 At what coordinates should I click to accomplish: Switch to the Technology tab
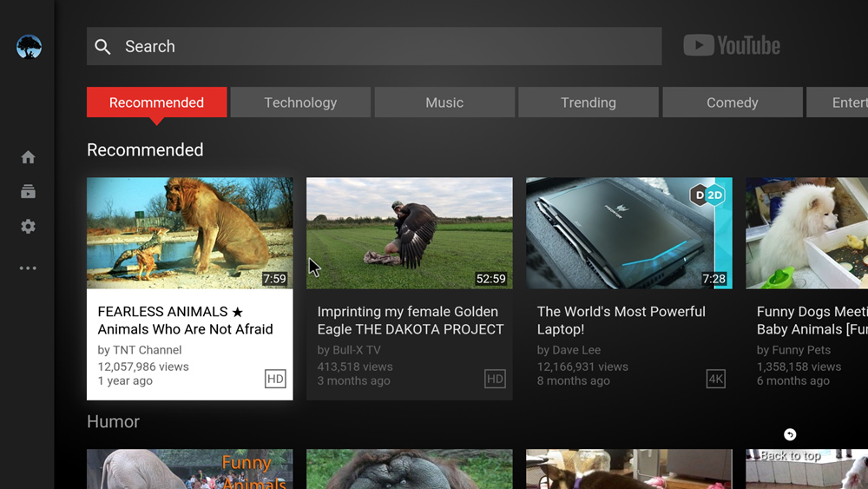[300, 102]
